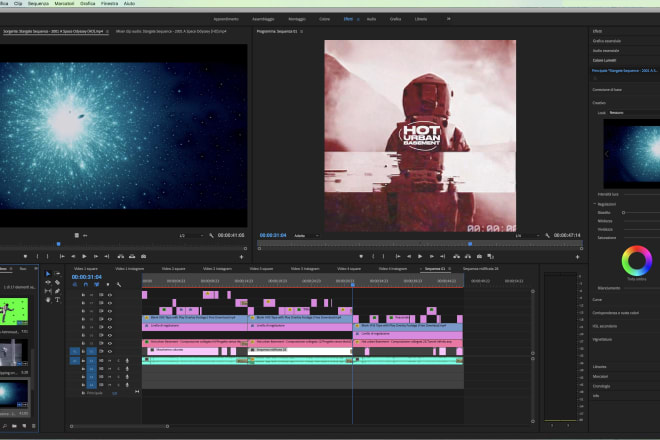Viewport: 660px width, 440px height.
Task: Open Audio essenziale panel
Action: coord(606,51)
